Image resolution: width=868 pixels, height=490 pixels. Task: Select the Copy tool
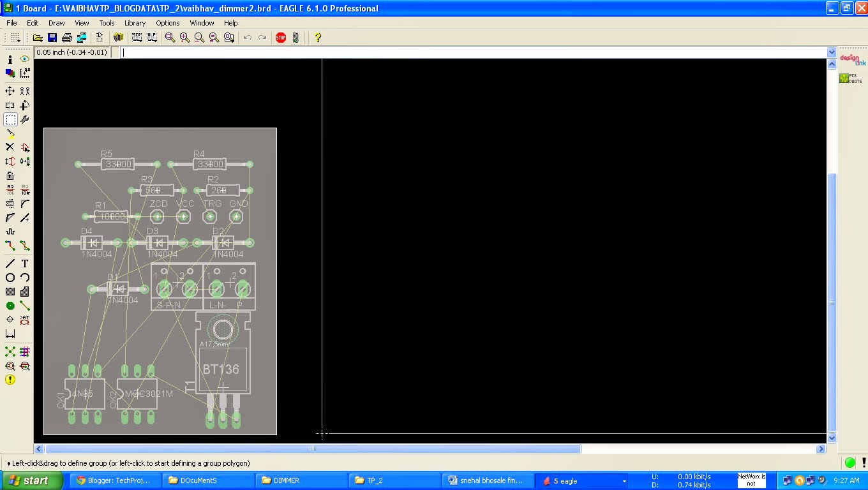(25, 91)
